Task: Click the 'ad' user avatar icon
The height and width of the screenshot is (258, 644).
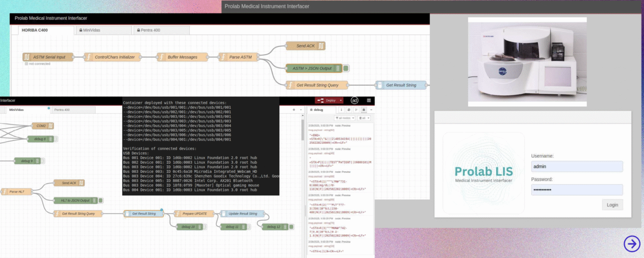Action: 355,100
